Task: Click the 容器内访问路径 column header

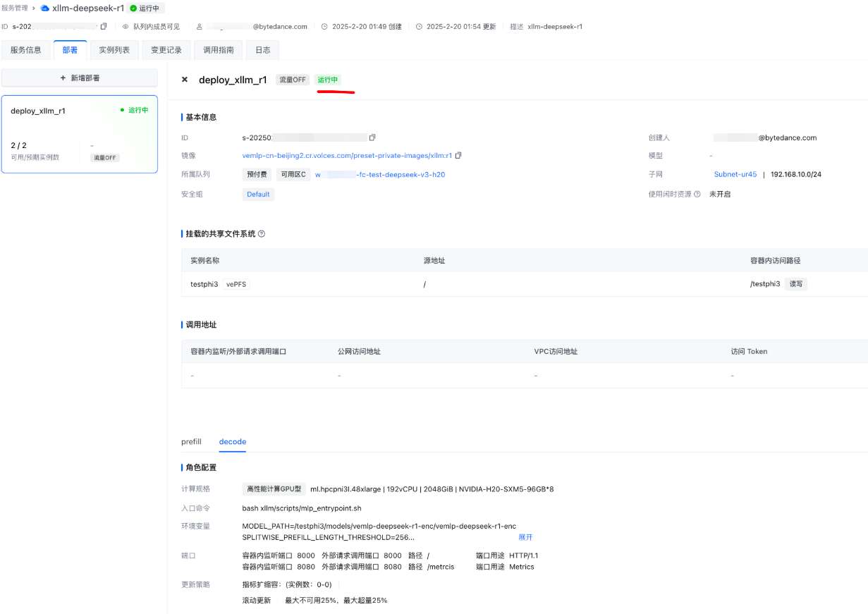Action: (x=776, y=260)
